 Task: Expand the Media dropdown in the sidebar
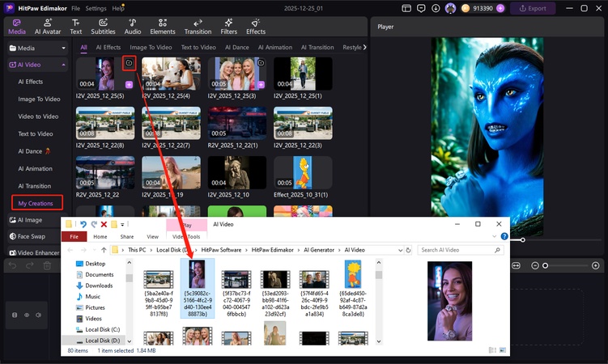[x=63, y=48]
